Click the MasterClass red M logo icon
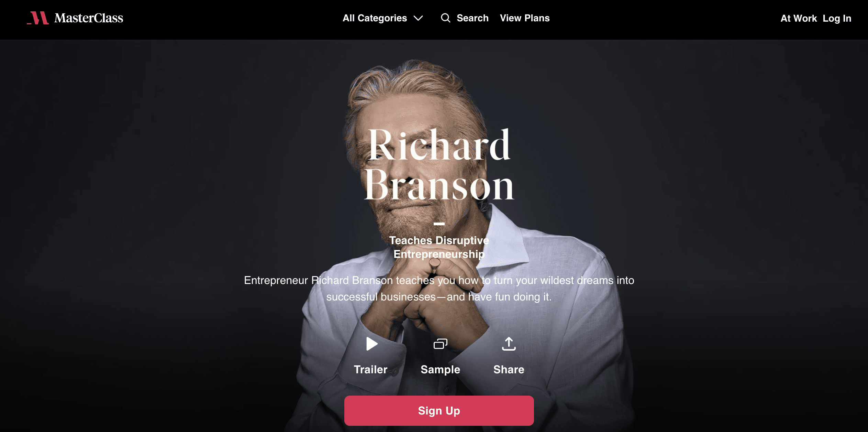 [38, 18]
